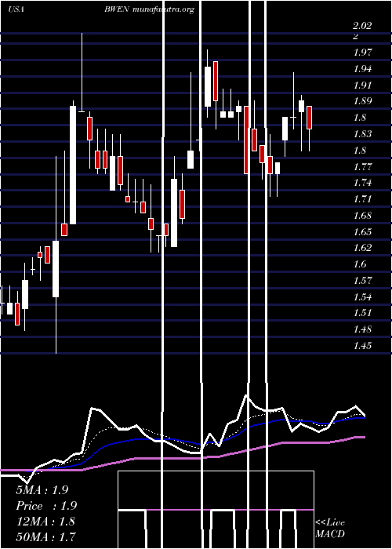Click the 1.54 price axis label
Screen dimensions: 392x549
click(362, 296)
